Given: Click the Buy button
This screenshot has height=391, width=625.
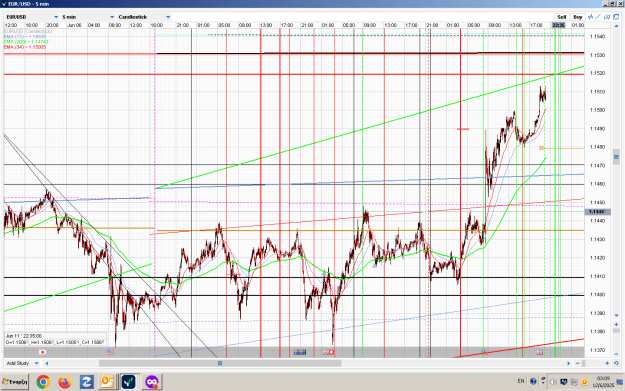Looking at the screenshot, I should 577,17.
